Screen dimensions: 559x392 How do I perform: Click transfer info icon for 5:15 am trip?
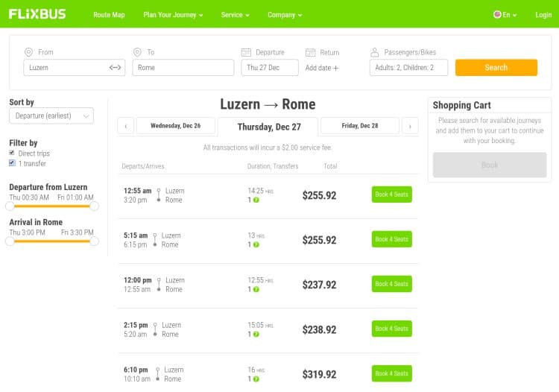256,244
